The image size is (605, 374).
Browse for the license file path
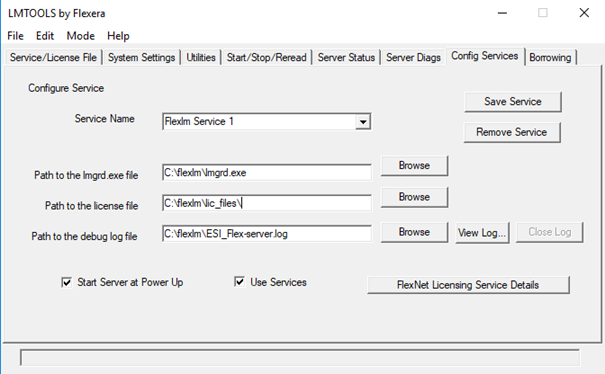click(x=414, y=197)
